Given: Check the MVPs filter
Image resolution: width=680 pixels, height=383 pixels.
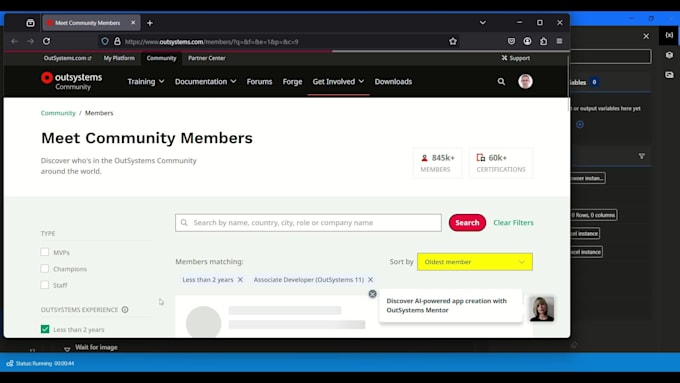Looking at the screenshot, I should coord(45,252).
